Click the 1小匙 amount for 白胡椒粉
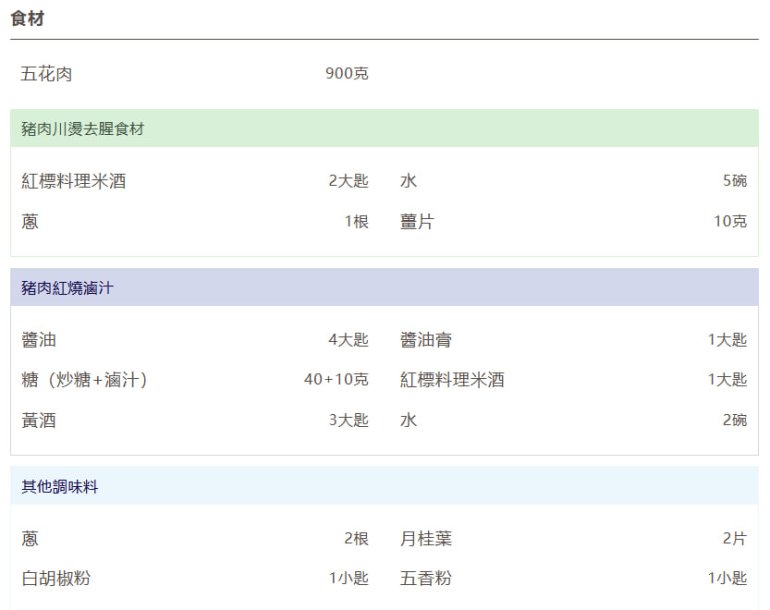 (x=349, y=579)
